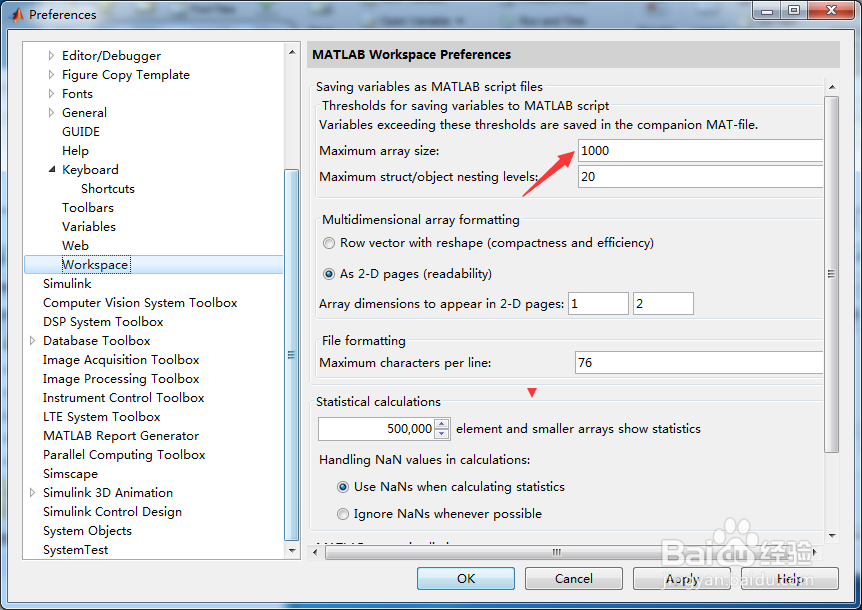
Task: Select Simulink 3D Animation label
Action: click(x=108, y=492)
